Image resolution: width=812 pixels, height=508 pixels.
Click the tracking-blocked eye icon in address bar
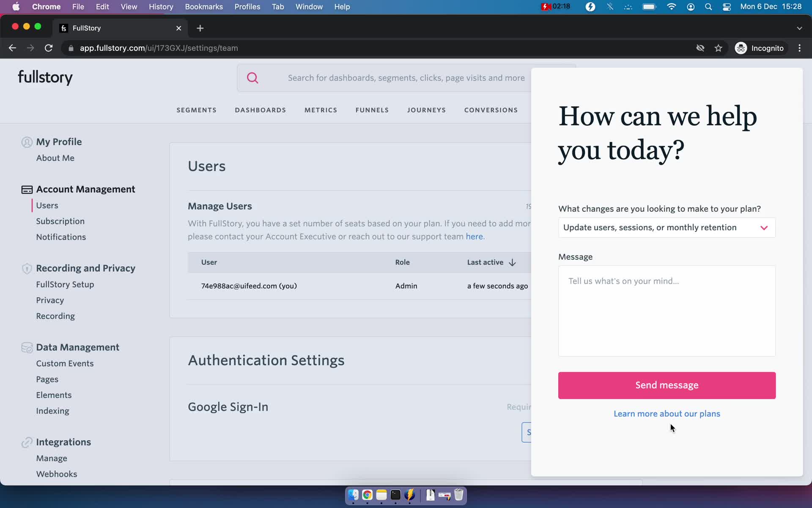click(700, 48)
